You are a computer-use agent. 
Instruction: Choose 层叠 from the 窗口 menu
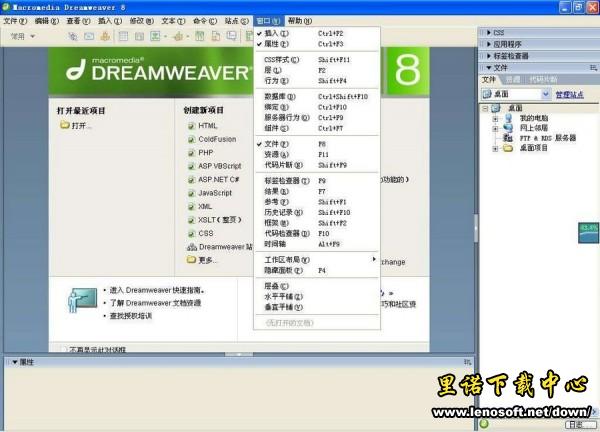318,286
